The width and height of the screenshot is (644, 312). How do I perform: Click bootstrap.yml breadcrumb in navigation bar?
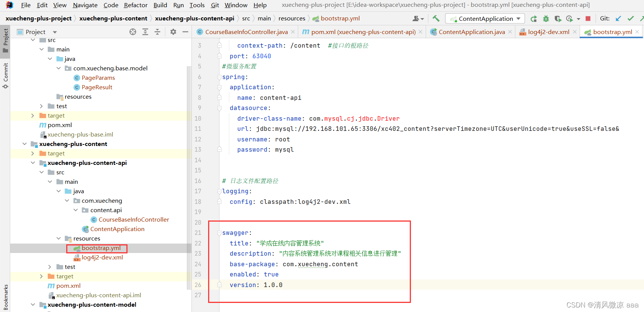340,19
